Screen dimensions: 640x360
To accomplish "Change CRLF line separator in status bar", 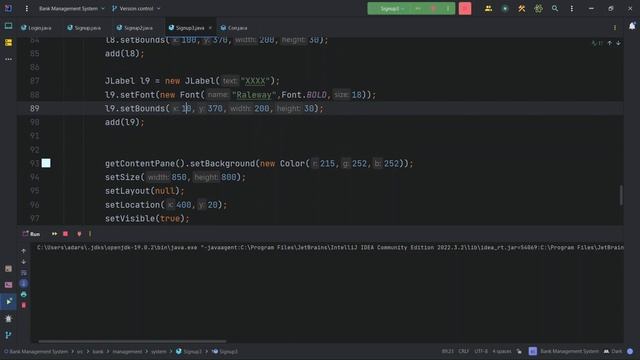I will coord(464,351).
